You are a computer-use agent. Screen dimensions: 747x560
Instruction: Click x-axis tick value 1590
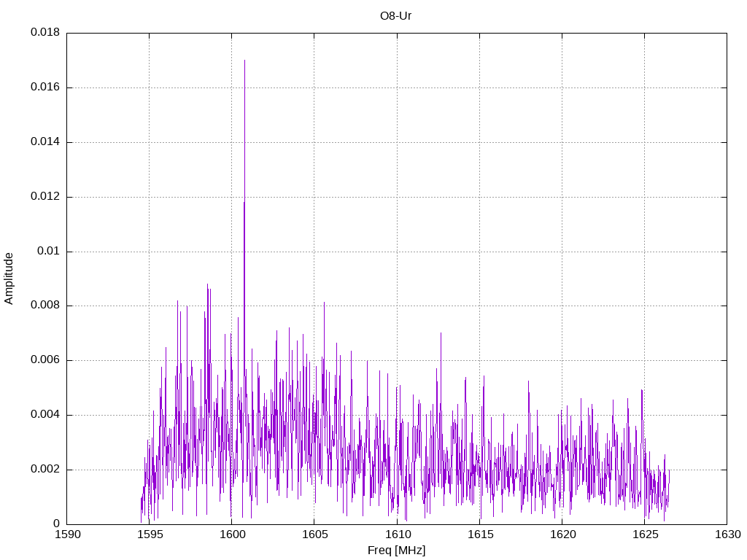68,534
